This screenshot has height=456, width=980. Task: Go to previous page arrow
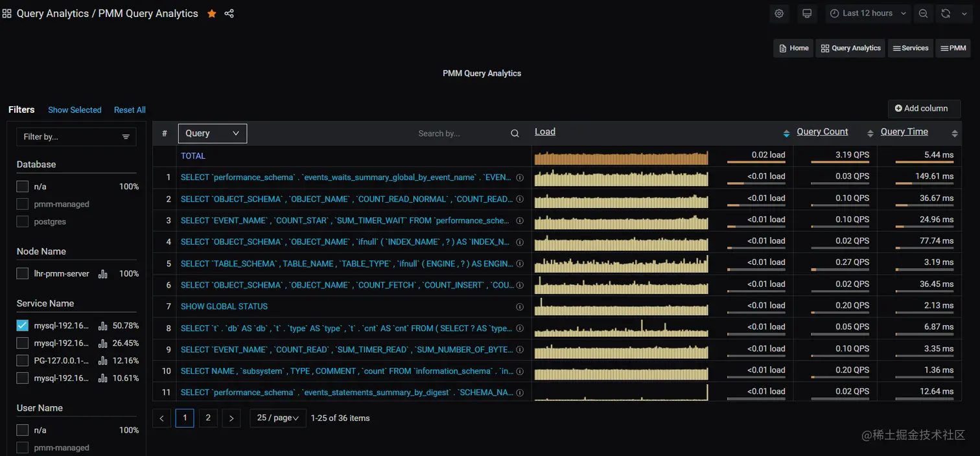(x=162, y=418)
